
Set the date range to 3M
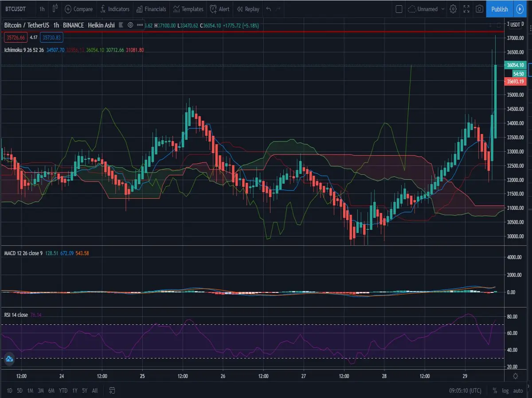click(41, 390)
